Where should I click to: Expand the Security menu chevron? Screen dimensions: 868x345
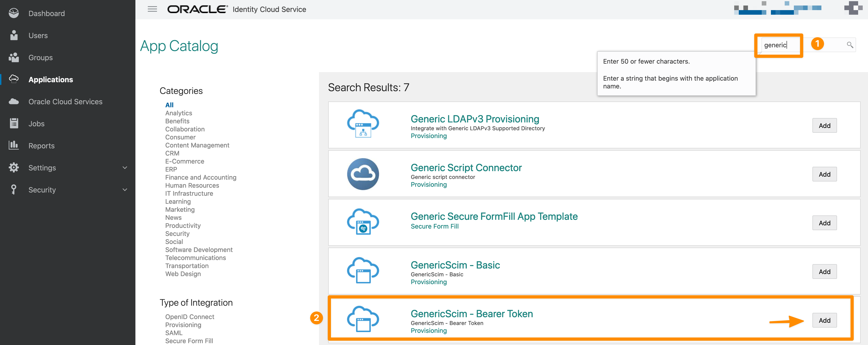click(125, 189)
